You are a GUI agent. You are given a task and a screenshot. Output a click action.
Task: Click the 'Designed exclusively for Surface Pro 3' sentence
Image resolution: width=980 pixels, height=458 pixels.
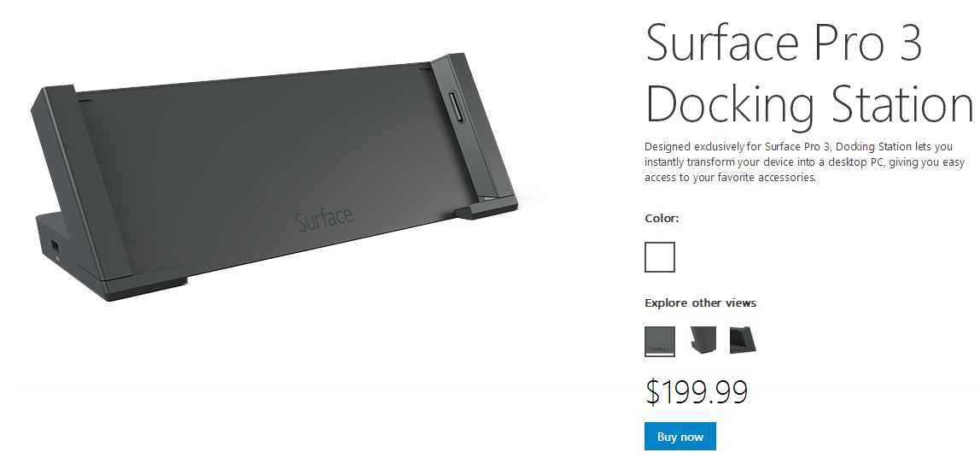(x=738, y=147)
